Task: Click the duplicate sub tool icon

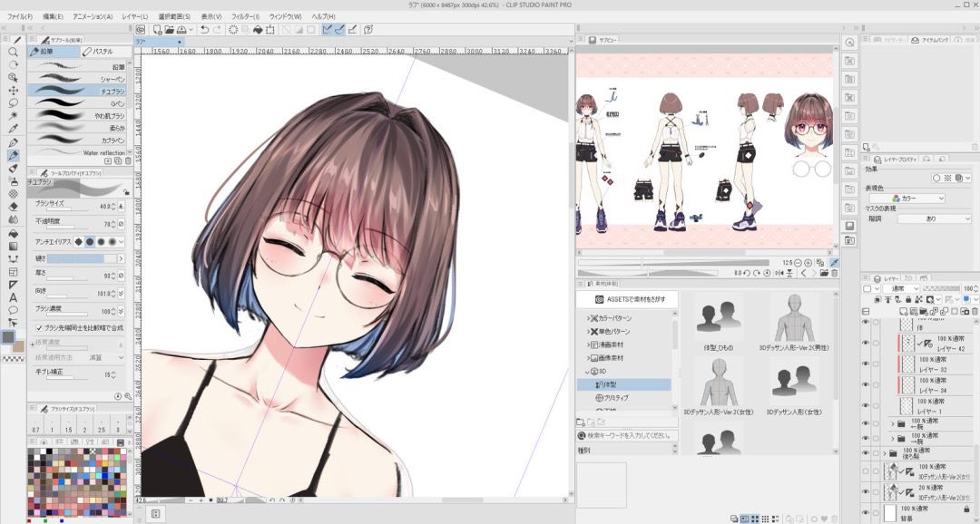Action: pyautogui.click(x=117, y=161)
